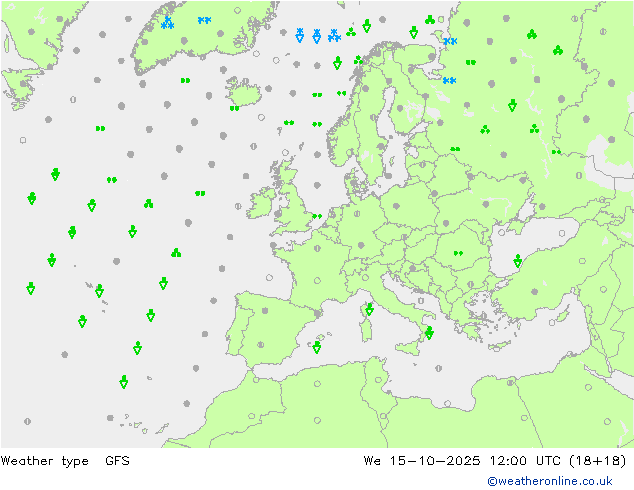Select the overcast cloud symbol over Poland
634x490 pixels.
(396, 206)
